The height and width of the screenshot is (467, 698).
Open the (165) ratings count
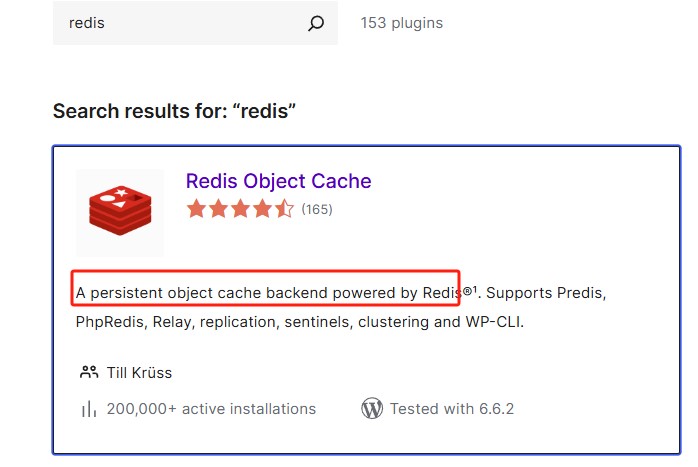(x=317, y=209)
